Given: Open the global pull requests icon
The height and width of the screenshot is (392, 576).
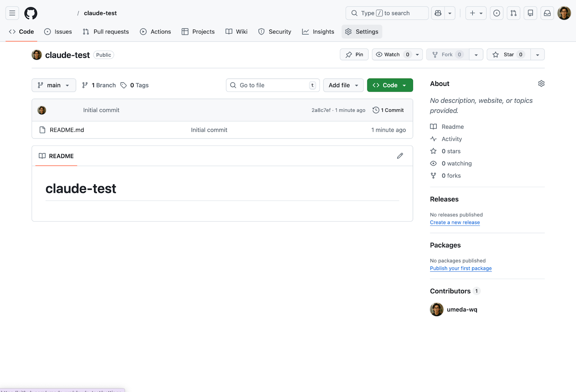Looking at the screenshot, I should tap(513, 13).
